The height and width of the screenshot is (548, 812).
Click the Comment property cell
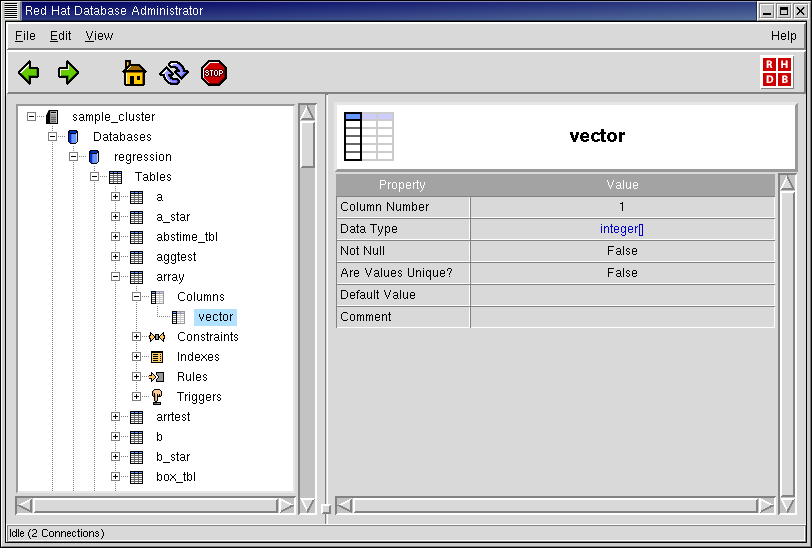click(x=403, y=317)
